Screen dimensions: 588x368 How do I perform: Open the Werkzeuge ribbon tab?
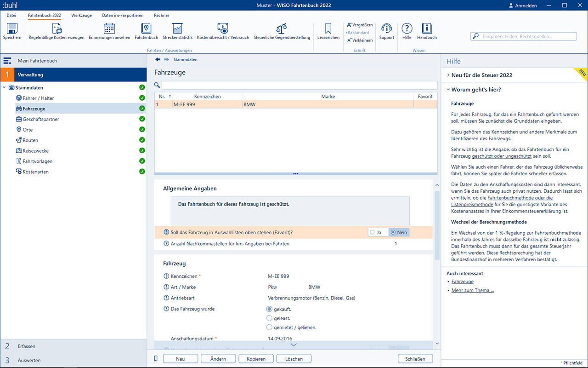(x=81, y=15)
